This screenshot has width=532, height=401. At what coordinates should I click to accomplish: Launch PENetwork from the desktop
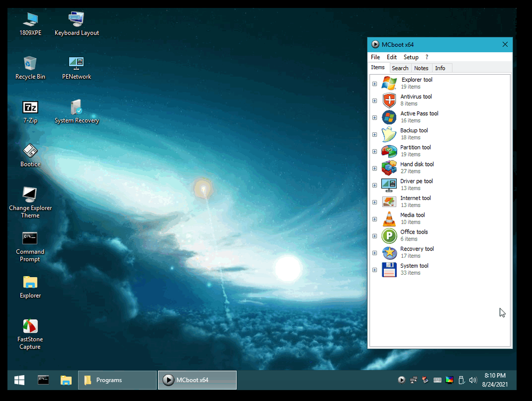(76, 68)
